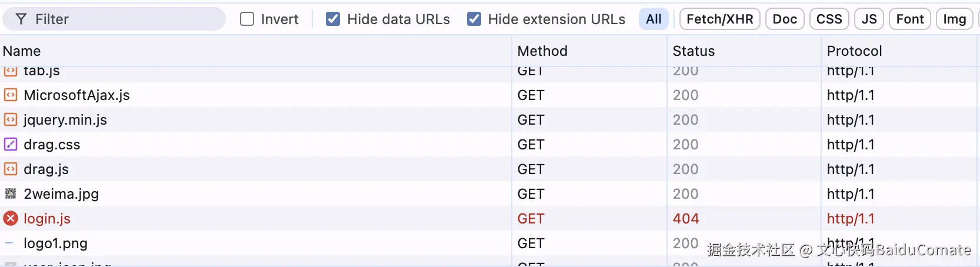Select the All request type filter

[x=654, y=19]
